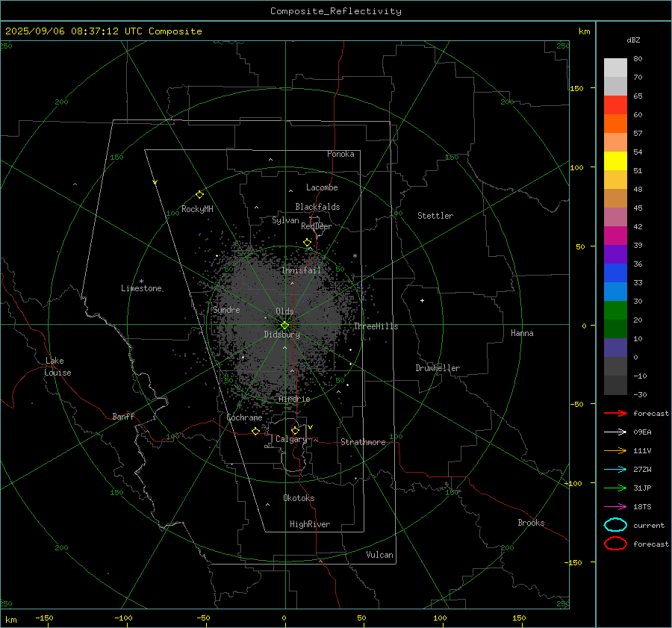Click the yellow diamond marker beside RockyMH
Screen dimensions: 672x628
click(199, 195)
